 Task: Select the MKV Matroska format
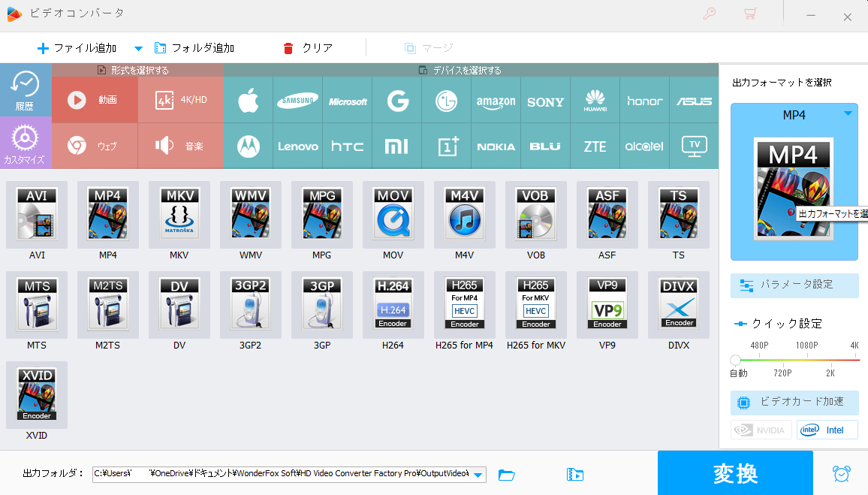pos(179,215)
